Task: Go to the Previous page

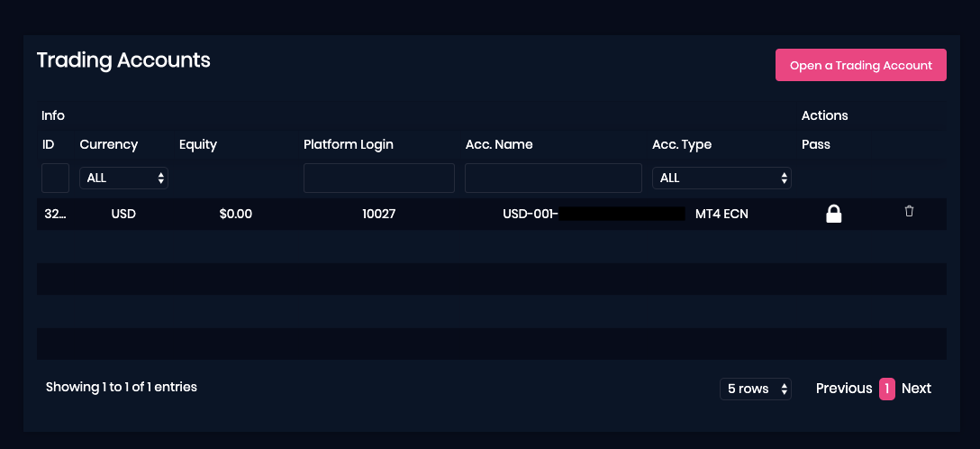Action: point(844,389)
